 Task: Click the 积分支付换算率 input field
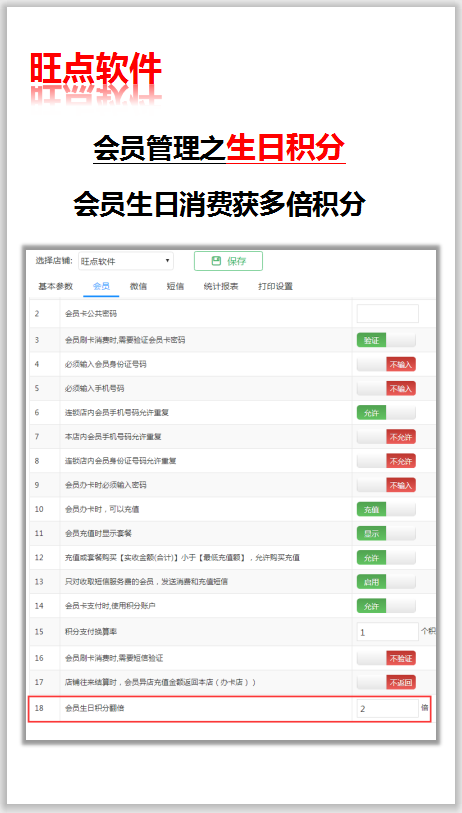(x=387, y=632)
